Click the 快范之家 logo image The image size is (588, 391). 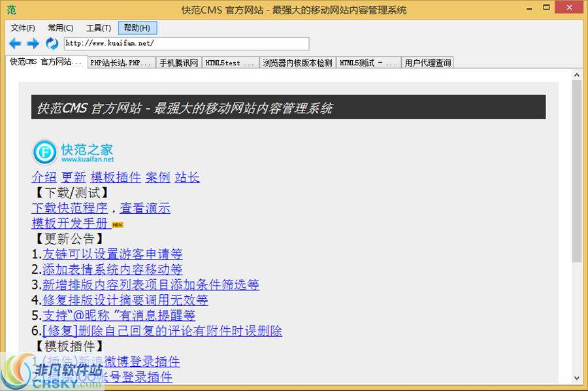(73, 152)
